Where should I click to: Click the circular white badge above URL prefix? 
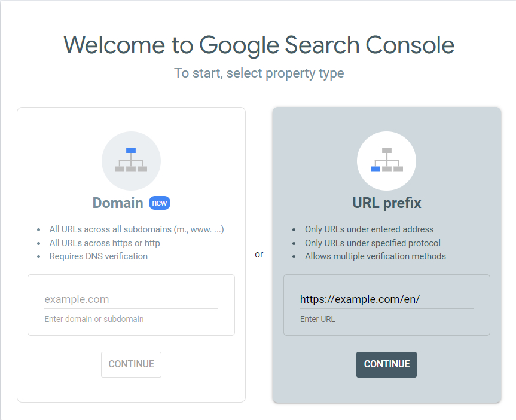386,160
